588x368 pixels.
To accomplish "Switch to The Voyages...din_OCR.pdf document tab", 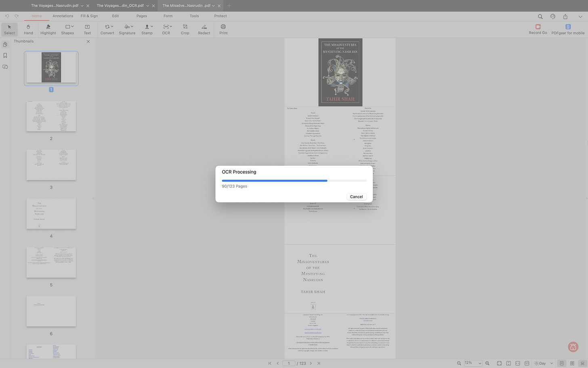I will 120,6.
